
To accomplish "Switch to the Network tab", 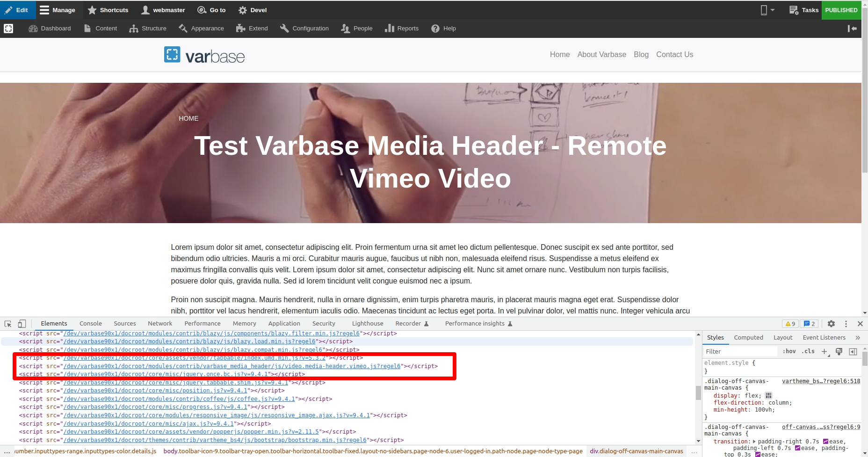I will tap(160, 324).
